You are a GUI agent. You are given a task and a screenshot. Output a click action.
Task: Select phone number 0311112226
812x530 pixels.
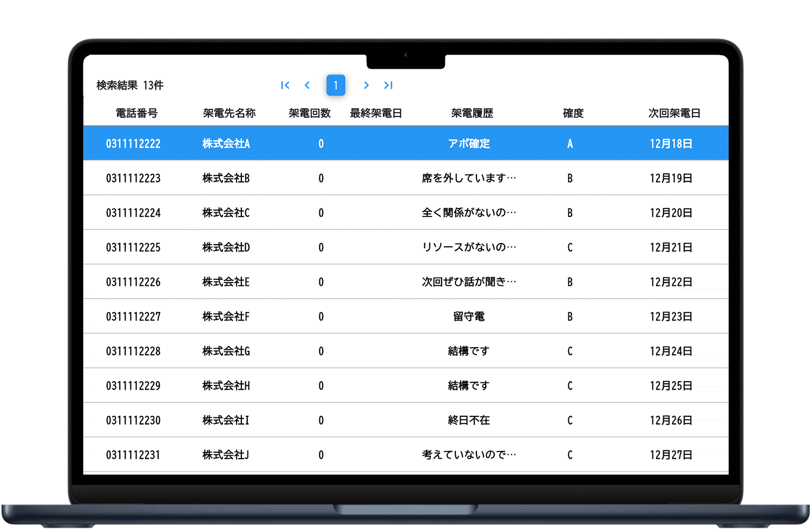133,283
